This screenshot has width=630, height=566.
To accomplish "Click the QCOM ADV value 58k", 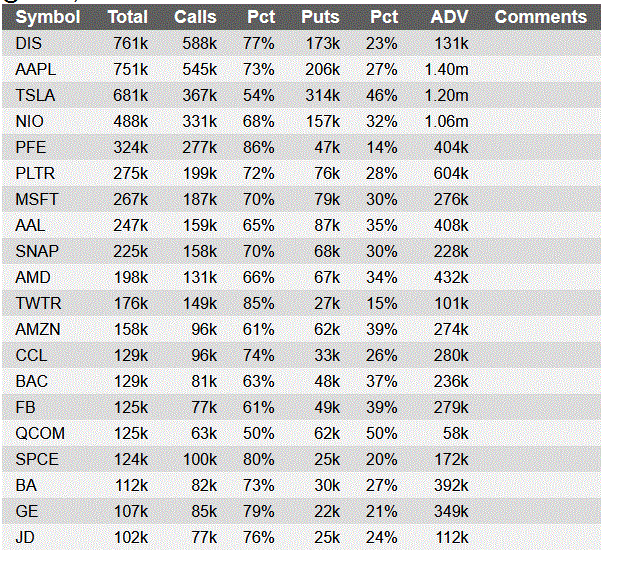I will click(454, 433).
